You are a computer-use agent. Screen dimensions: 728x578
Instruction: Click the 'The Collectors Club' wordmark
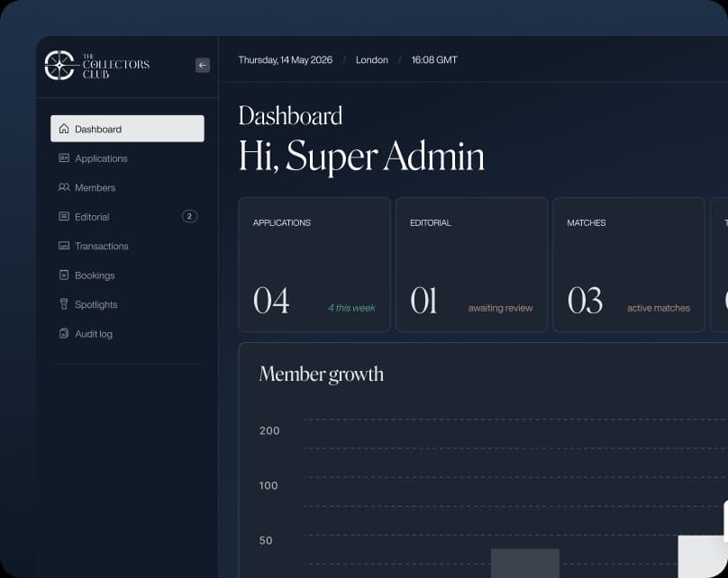pos(116,66)
